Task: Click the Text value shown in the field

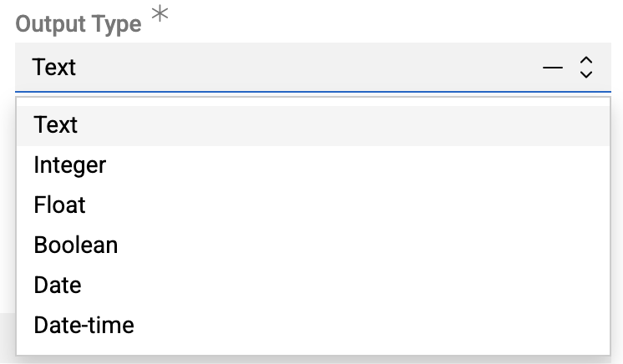Action: pos(54,67)
